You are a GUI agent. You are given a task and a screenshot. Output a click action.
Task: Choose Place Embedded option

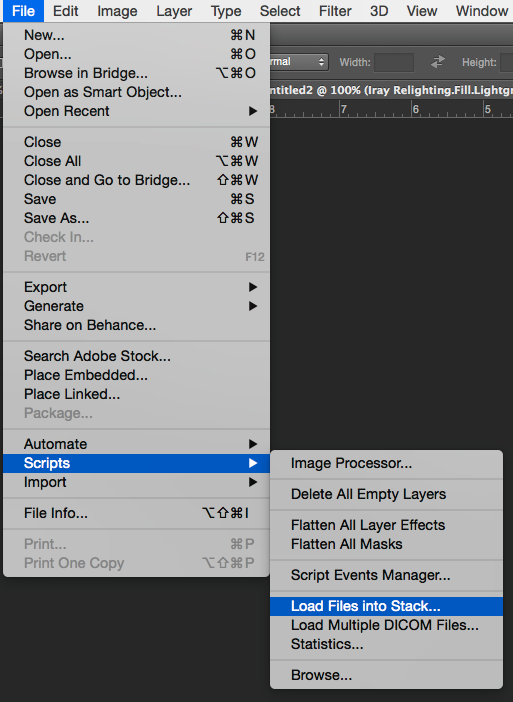click(x=136, y=375)
